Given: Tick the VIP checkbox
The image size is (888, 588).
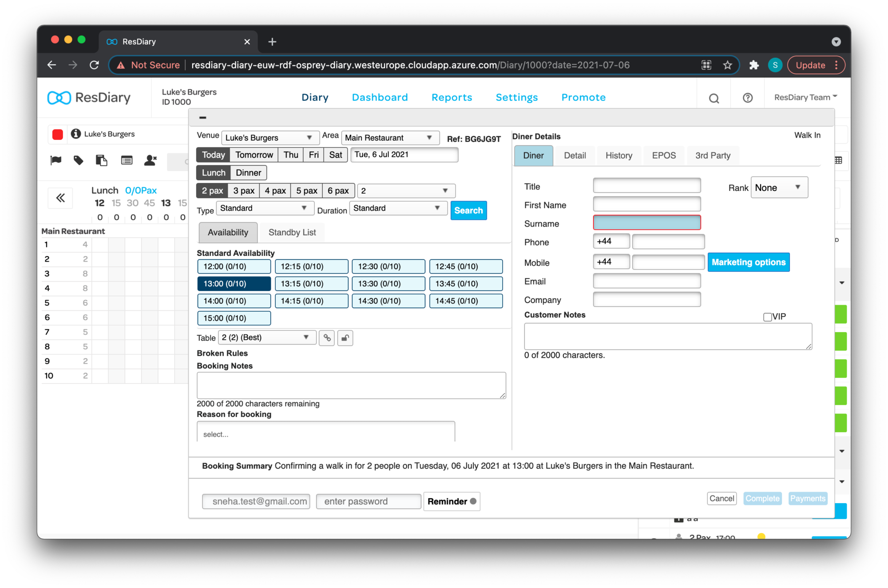Looking at the screenshot, I should (767, 317).
